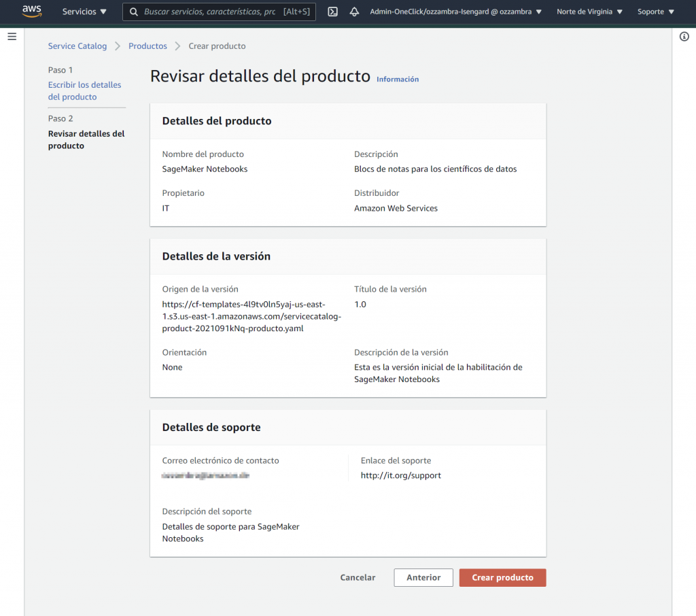Click the Detalles del producto section heading
Screen dimensions: 696x616
[x=217, y=121]
